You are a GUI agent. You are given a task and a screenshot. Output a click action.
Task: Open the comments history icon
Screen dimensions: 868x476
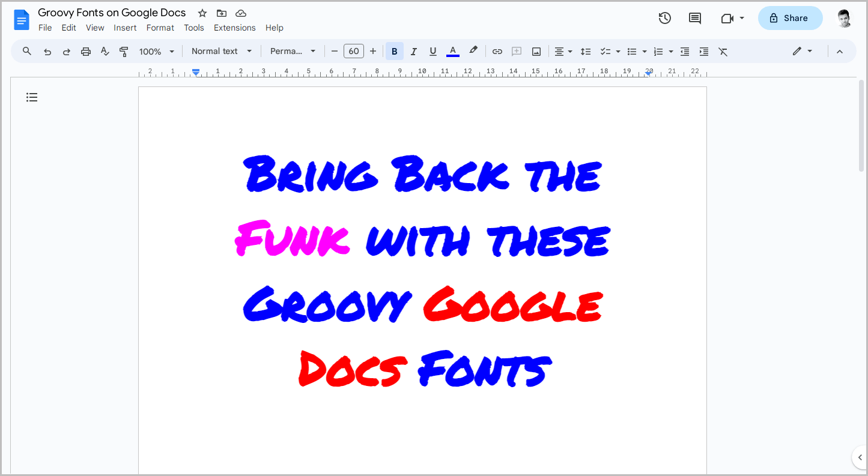[695, 18]
